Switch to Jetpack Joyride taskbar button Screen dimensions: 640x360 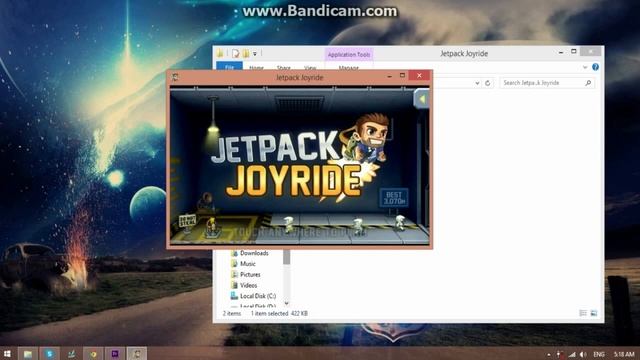click(x=137, y=354)
